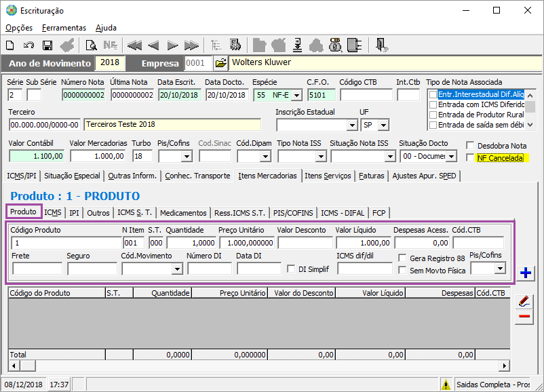Remove item with the red minus icon
The width and height of the screenshot is (544, 392).
click(524, 316)
